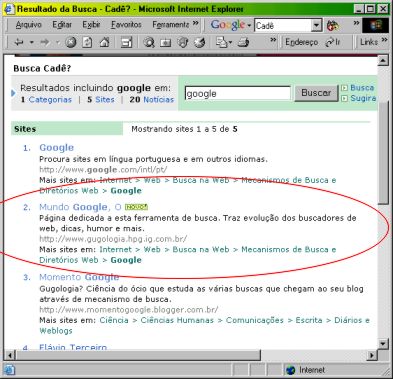
Task: Show more standard toolbar buttons chevron
Action: click(273, 40)
